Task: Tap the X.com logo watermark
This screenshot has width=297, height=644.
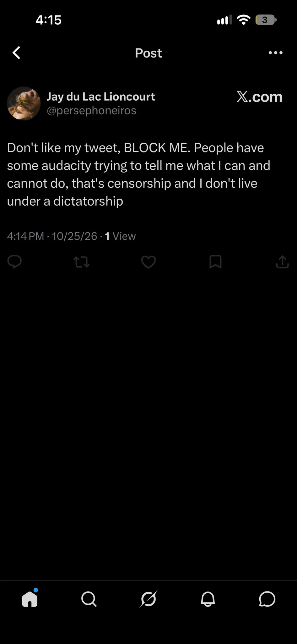Action: [259, 97]
